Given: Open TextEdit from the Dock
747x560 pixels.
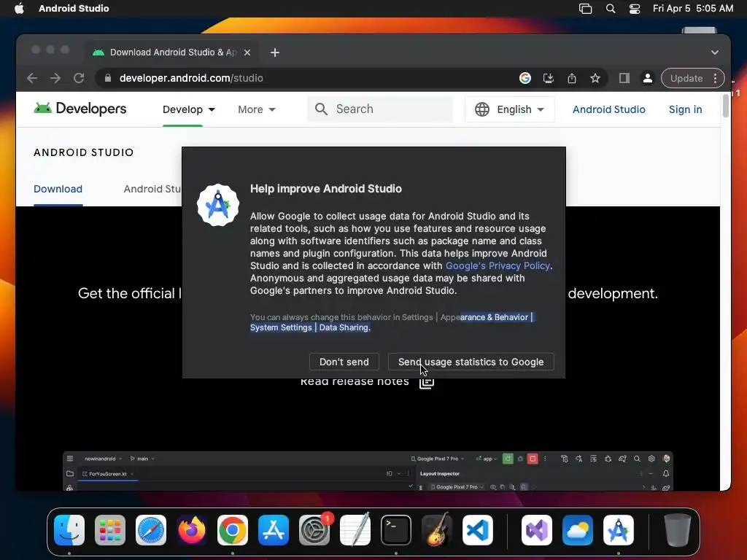Looking at the screenshot, I should pos(355,530).
